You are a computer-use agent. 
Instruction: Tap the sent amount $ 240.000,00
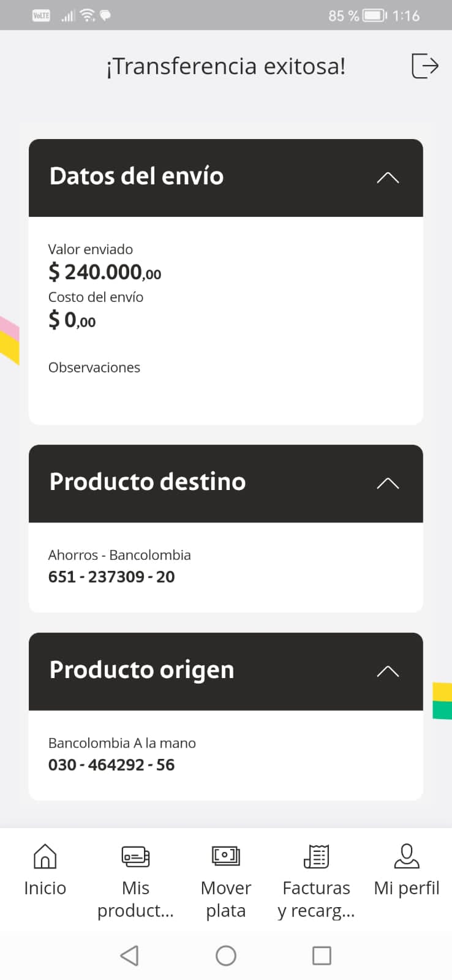[105, 271]
